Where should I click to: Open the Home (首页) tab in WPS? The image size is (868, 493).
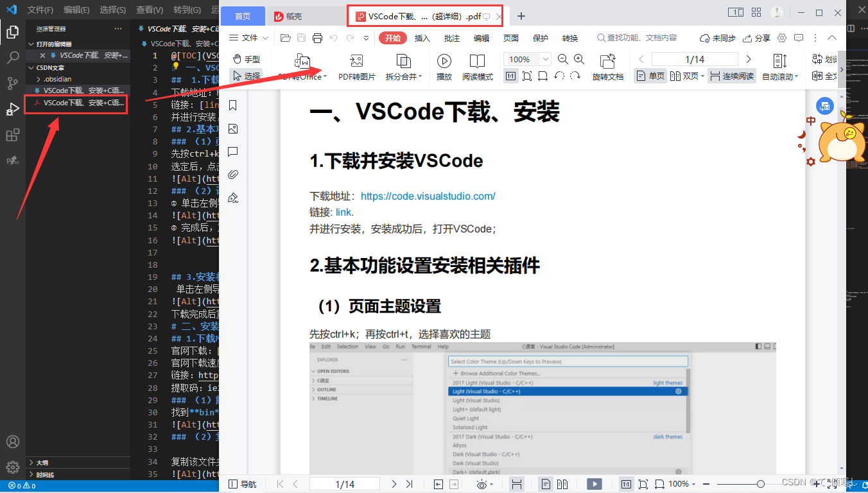click(x=243, y=16)
